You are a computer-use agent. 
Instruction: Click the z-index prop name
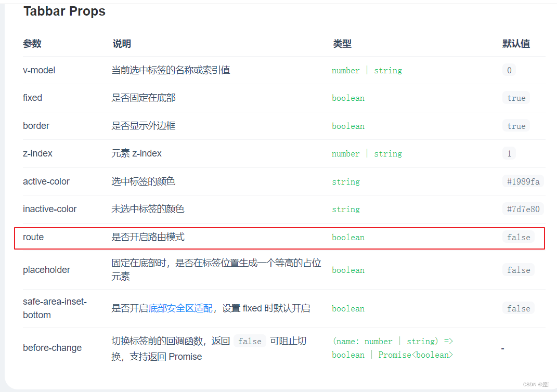37,153
